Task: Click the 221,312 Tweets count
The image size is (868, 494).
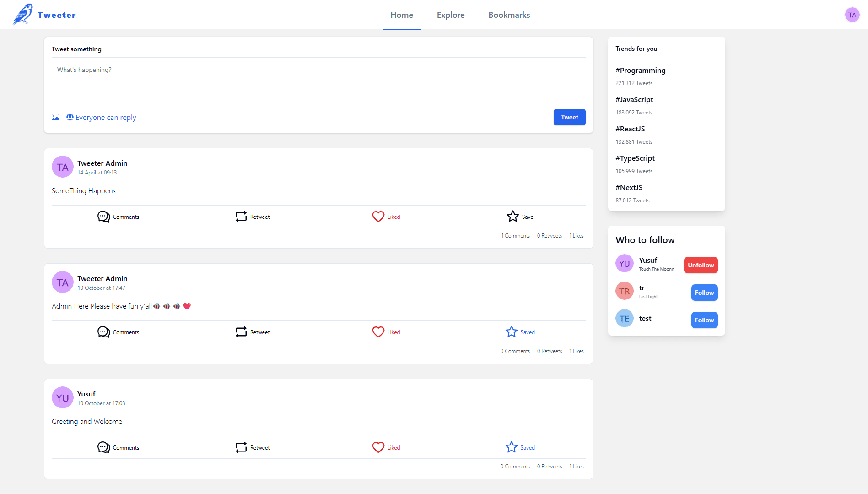Action: click(x=634, y=83)
